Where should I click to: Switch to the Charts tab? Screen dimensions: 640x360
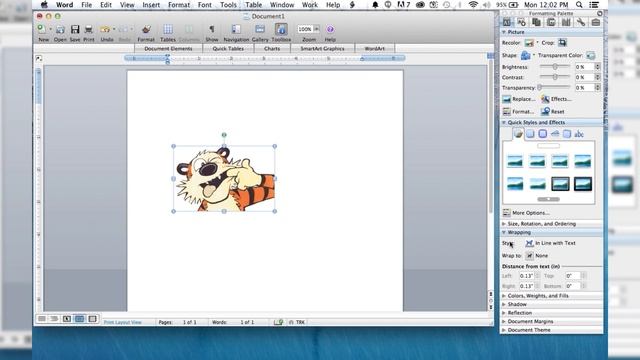pos(272,49)
